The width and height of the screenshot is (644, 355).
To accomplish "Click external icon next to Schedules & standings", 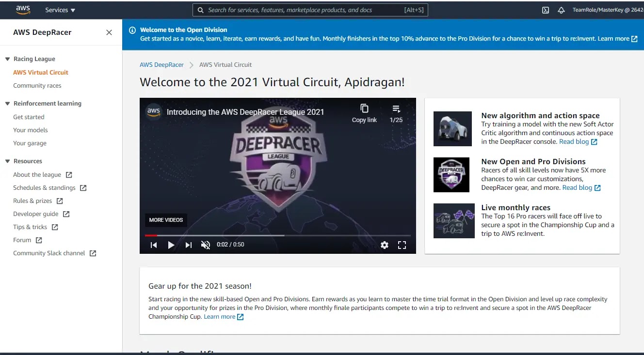I will click(83, 187).
